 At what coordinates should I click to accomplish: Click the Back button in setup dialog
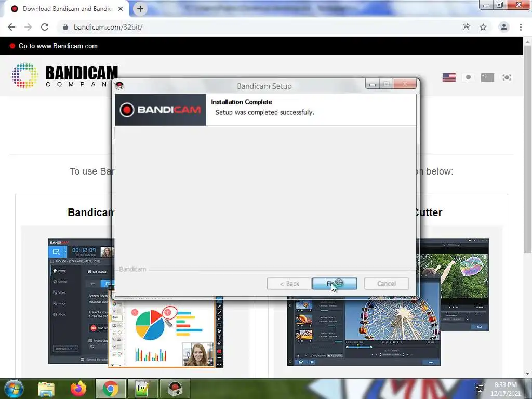click(x=289, y=284)
